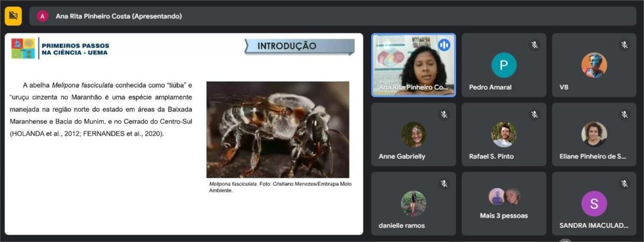The width and height of the screenshot is (644, 242).
Task: Open the Mais 3 pessoas tile
Action: tap(504, 204)
